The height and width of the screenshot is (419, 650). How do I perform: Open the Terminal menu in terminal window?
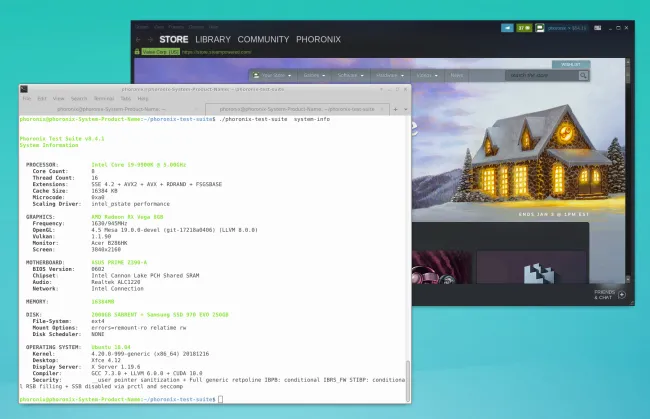pos(104,99)
